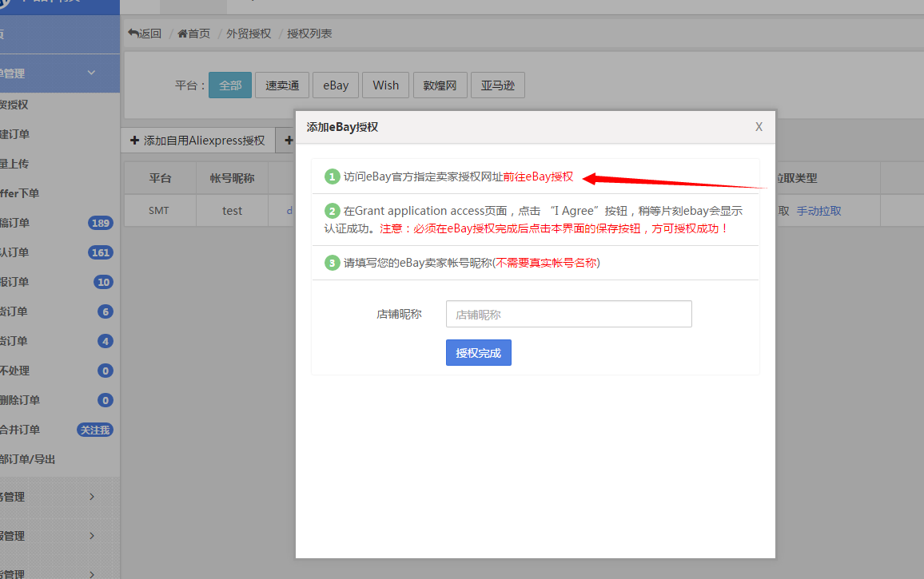Click the 返回 back arrow icon
The width and height of the screenshot is (924, 579).
point(133,34)
